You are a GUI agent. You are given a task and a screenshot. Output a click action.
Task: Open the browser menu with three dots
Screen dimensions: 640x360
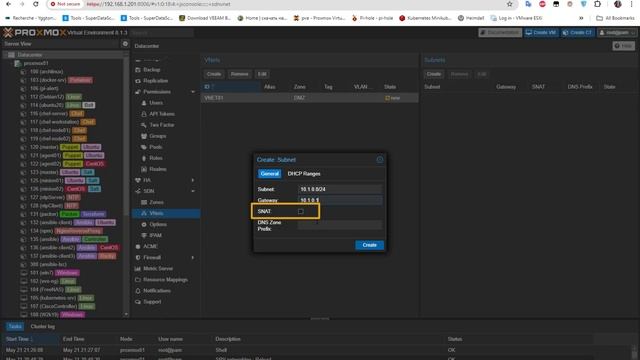click(631, 4)
